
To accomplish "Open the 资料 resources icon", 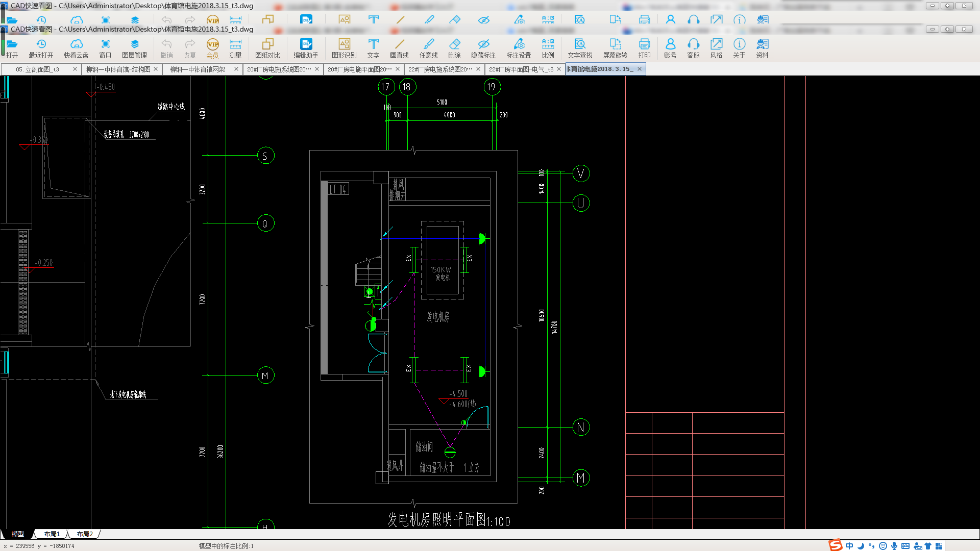I will (x=762, y=48).
